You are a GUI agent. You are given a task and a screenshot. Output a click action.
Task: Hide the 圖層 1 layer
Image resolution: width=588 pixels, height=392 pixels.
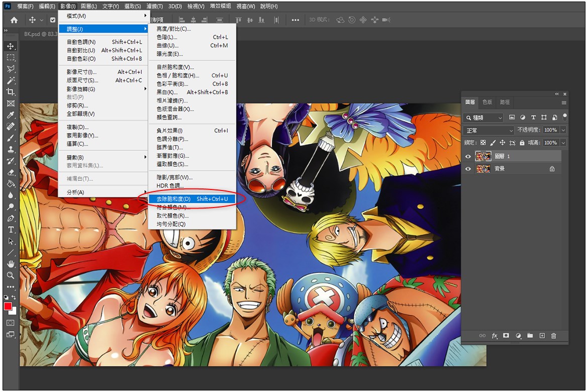pyautogui.click(x=468, y=156)
